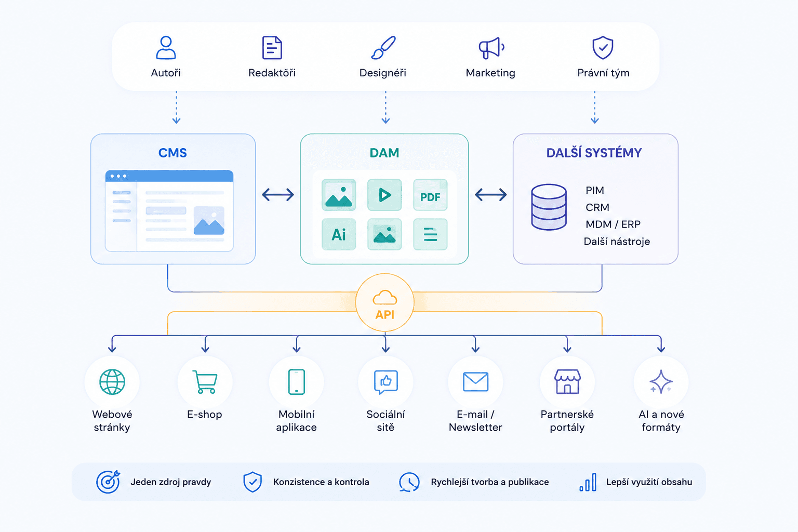Click the E-mail envelope icon
The height and width of the screenshot is (532, 798).
click(x=475, y=382)
